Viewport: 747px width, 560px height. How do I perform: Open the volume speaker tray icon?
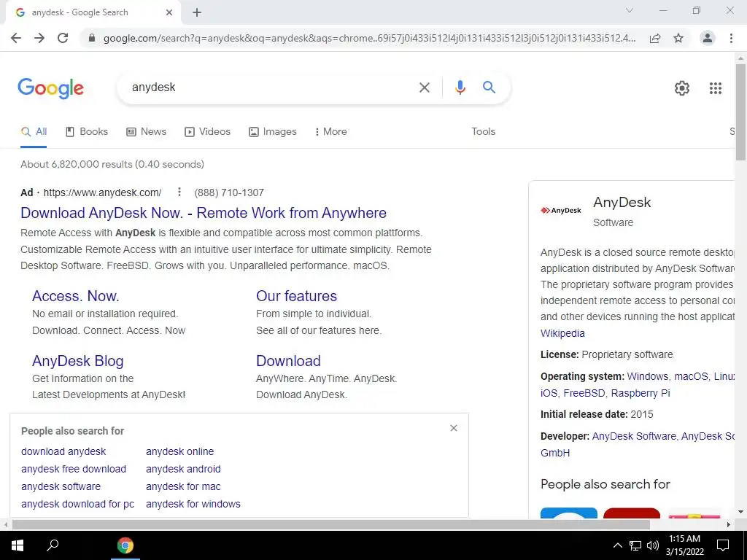point(653,545)
